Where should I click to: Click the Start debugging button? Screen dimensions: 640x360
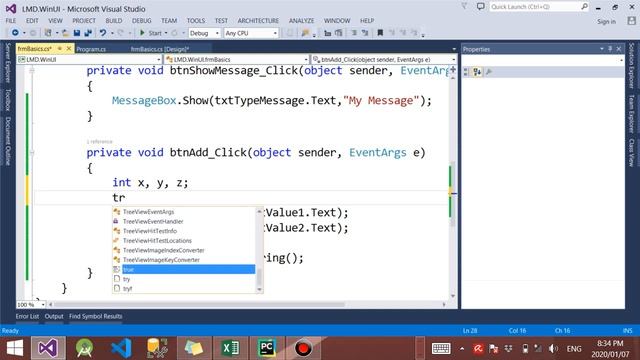[x=151, y=33]
